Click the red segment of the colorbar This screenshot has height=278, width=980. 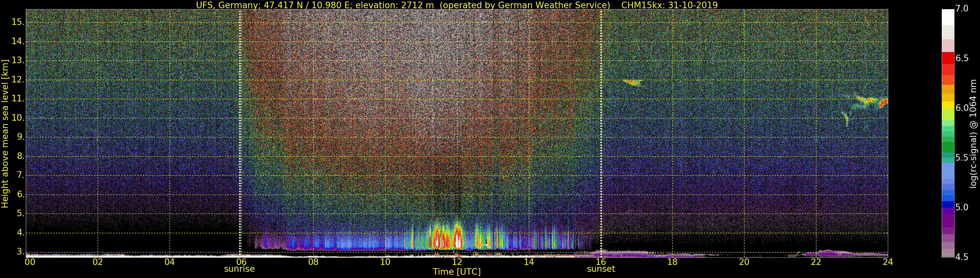point(948,58)
